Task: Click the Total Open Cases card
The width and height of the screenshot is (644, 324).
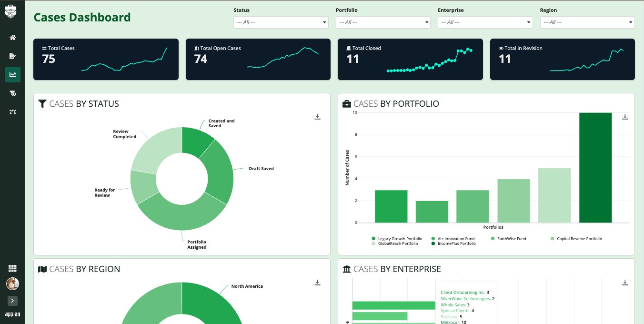Action: 258,59
